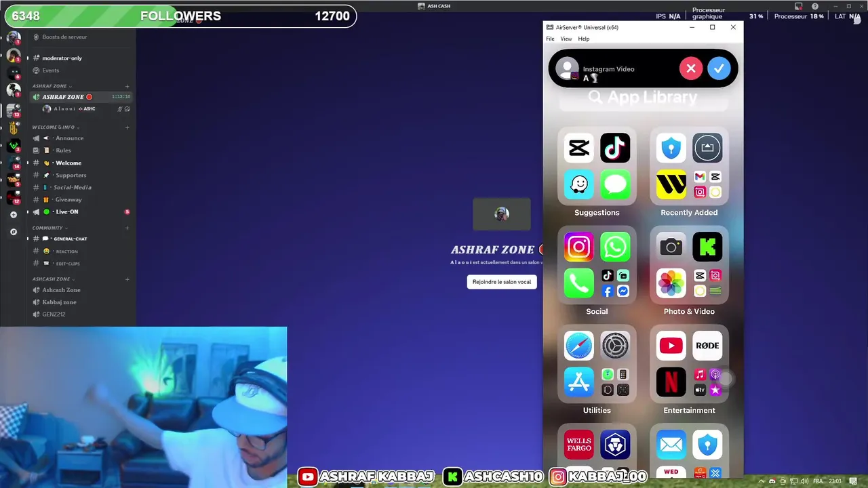
Task: Launch the YouTube app icon
Action: pyautogui.click(x=671, y=346)
